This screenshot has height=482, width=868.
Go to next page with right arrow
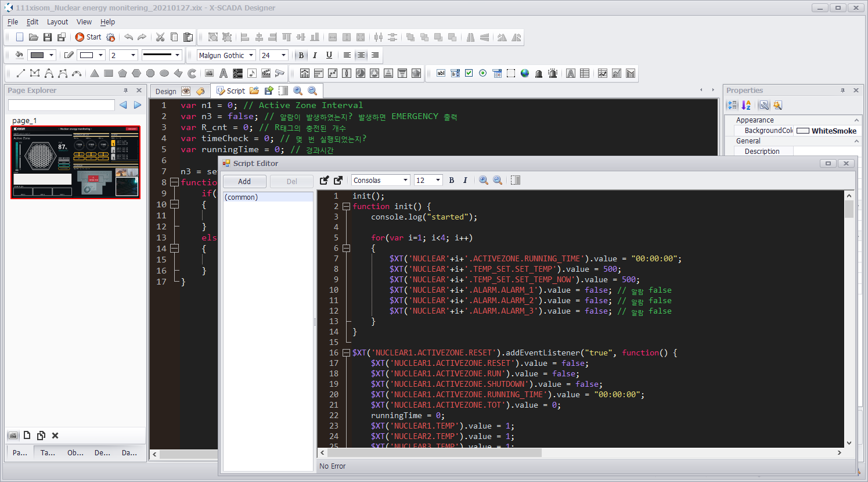pyautogui.click(x=138, y=105)
